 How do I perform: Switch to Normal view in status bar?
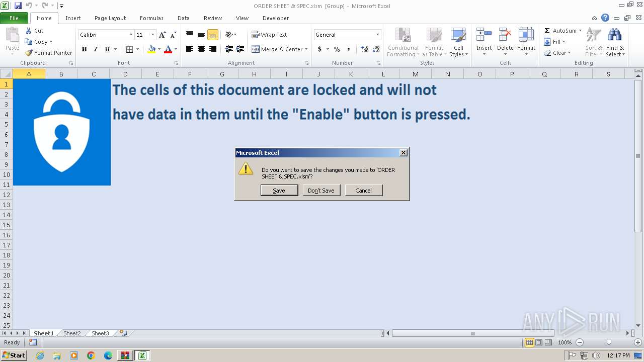point(529,342)
